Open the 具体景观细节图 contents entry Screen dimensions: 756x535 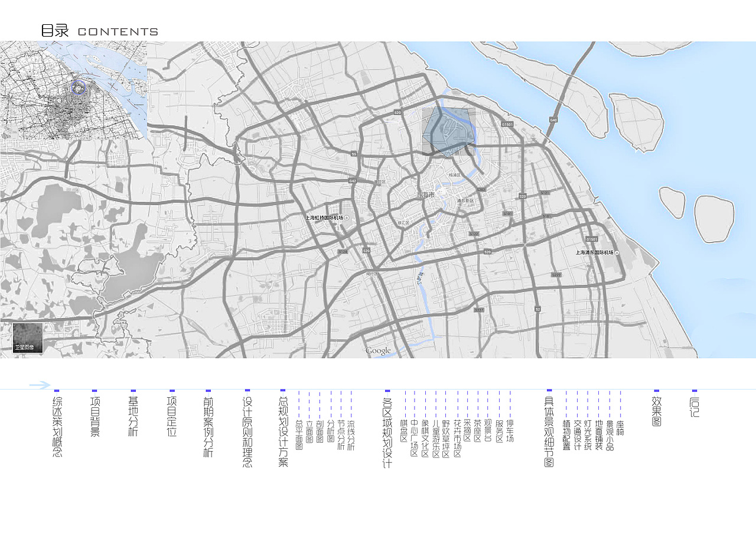(x=549, y=432)
